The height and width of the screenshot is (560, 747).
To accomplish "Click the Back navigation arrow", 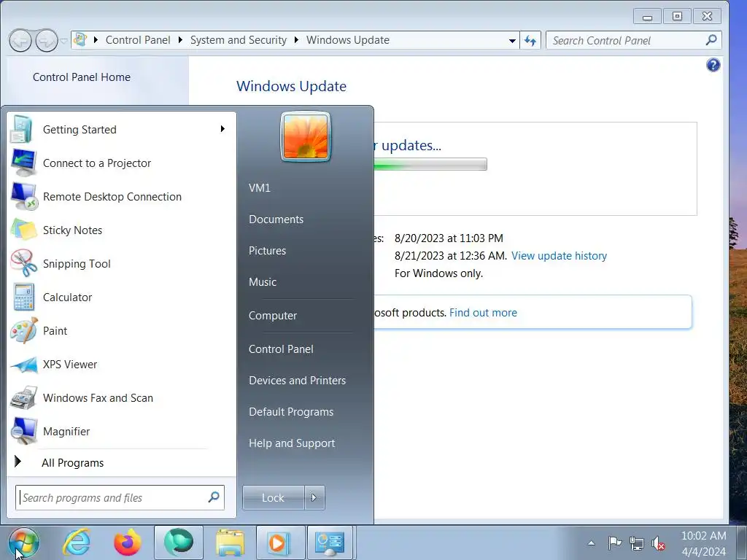I will tap(20, 41).
